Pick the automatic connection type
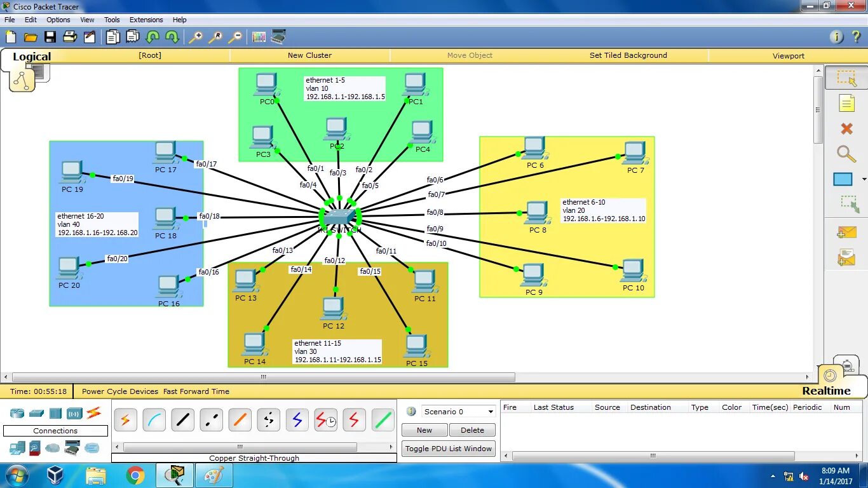Viewport: 868px width, 488px height. pyautogui.click(x=125, y=420)
